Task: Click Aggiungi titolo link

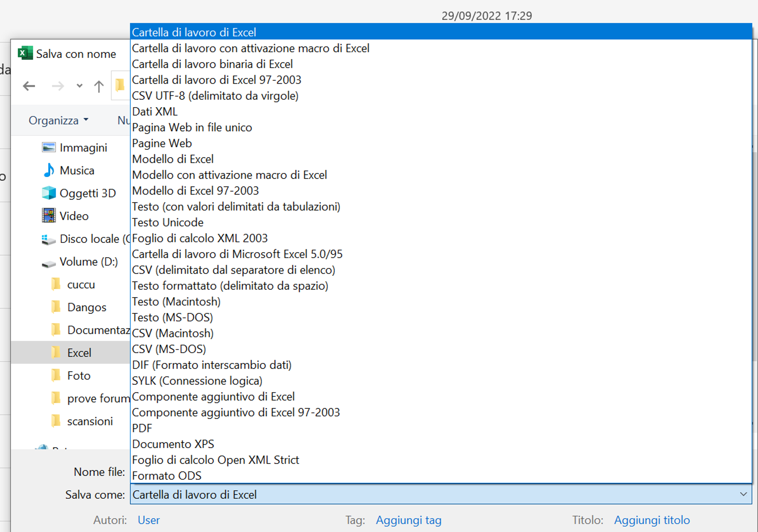Action: [652, 520]
